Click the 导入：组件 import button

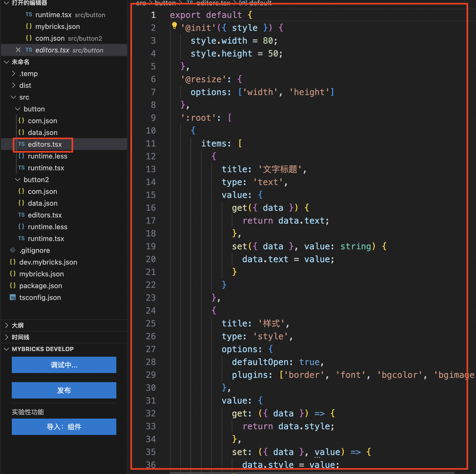(x=64, y=427)
